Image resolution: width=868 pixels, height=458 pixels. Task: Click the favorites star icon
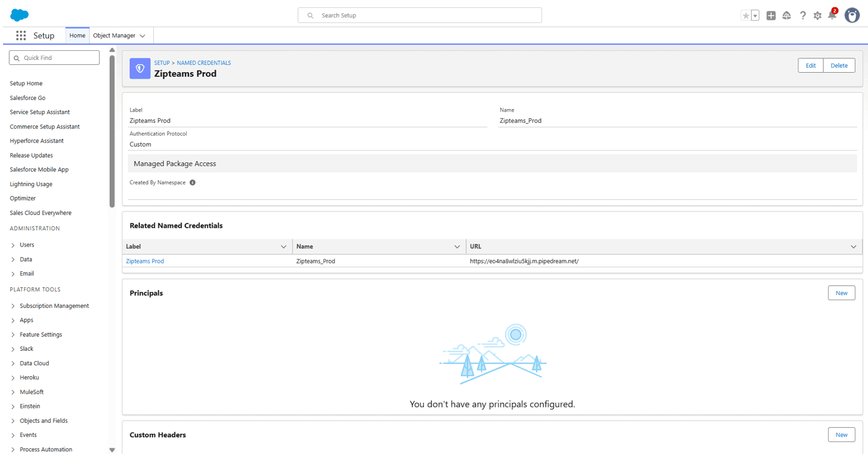[746, 16]
